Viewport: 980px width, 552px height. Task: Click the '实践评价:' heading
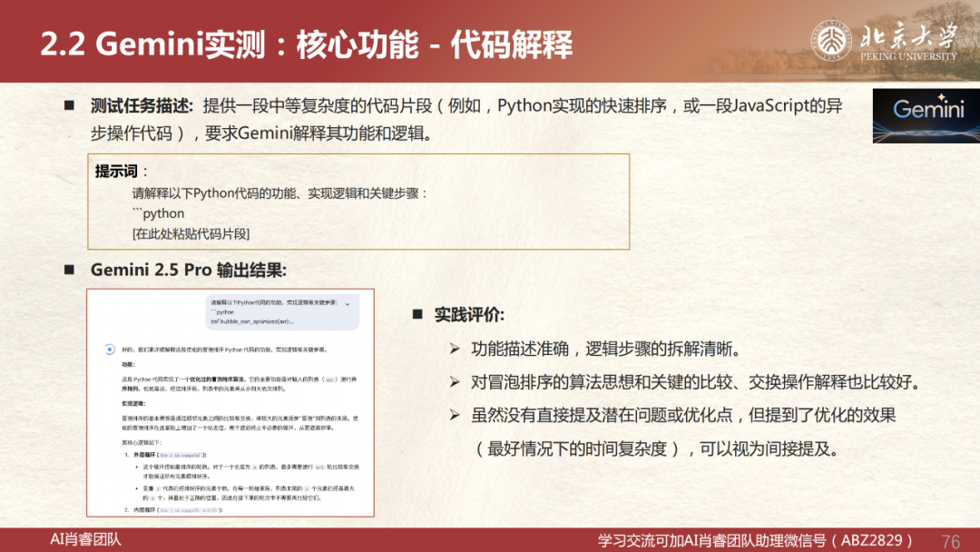tap(469, 314)
